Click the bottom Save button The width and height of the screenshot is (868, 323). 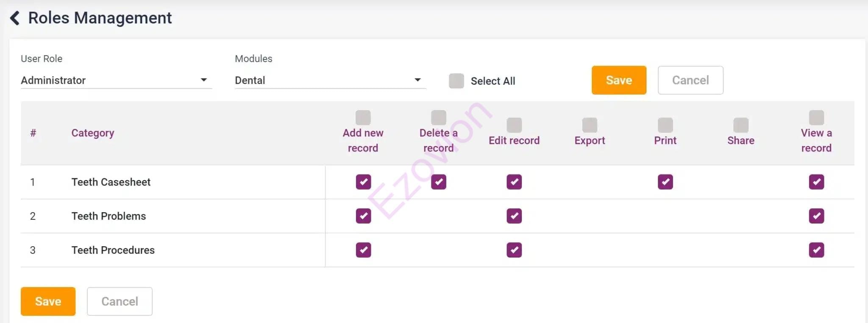[48, 301]
